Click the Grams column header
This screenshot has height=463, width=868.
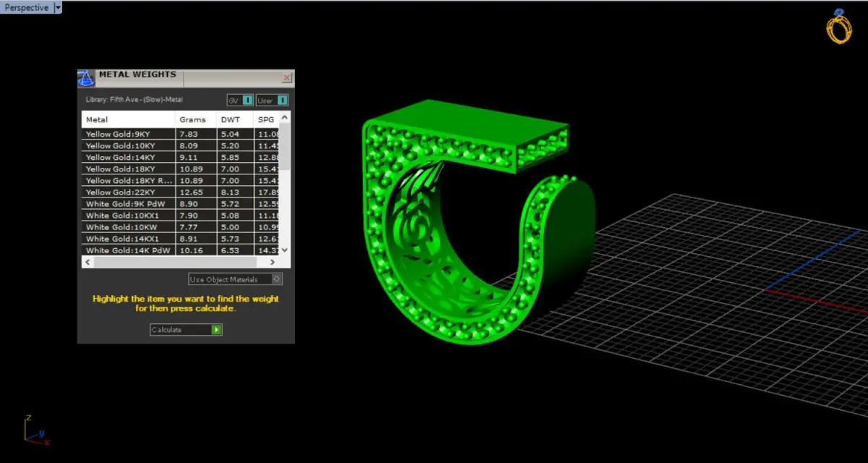pos(196,119)
